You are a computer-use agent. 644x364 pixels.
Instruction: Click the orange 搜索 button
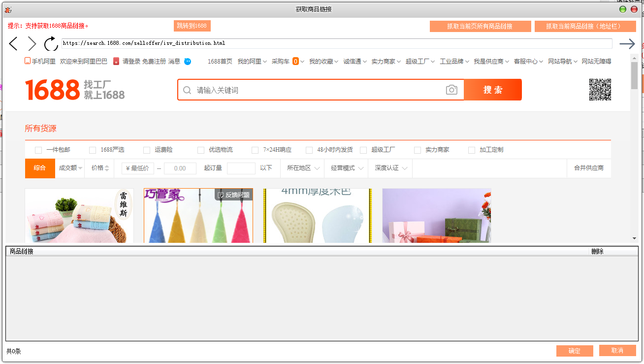click(492, 90)
